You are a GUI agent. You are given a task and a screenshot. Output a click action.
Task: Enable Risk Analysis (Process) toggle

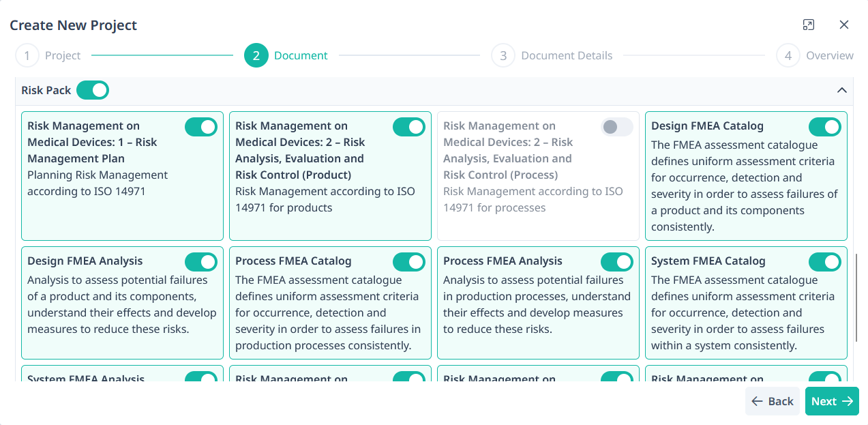617,127
